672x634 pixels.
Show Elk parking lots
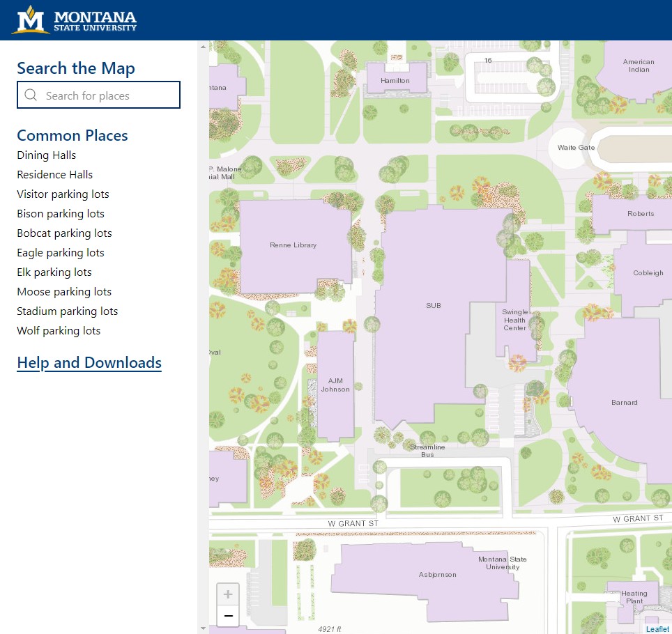point(54,272)
